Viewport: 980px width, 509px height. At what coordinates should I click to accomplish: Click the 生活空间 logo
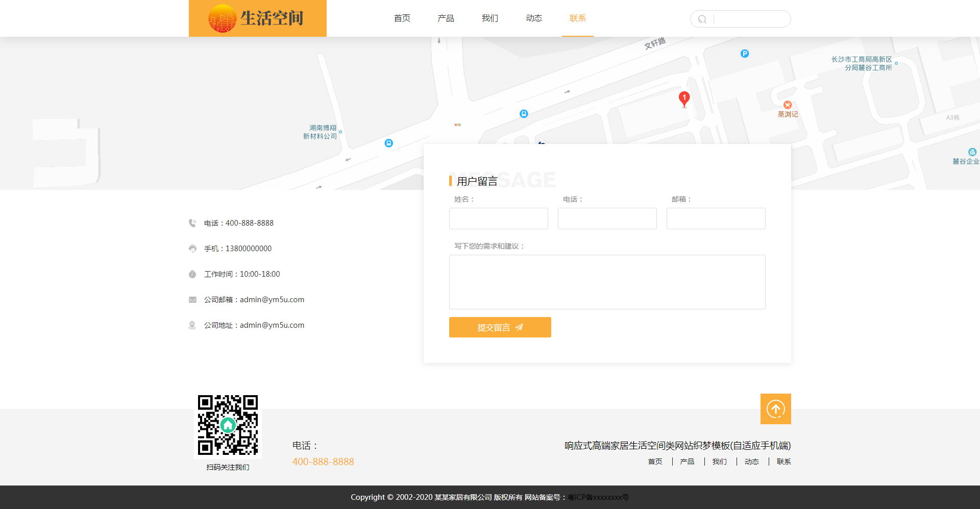coord(257,18)
